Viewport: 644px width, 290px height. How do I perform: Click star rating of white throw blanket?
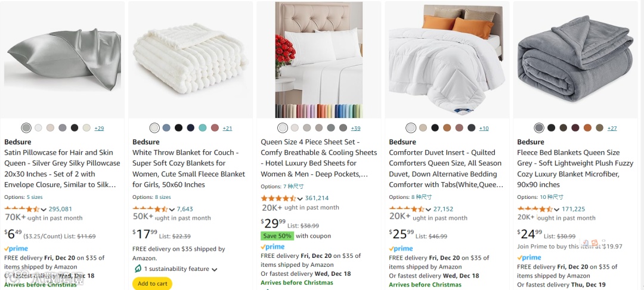(150, 209)
